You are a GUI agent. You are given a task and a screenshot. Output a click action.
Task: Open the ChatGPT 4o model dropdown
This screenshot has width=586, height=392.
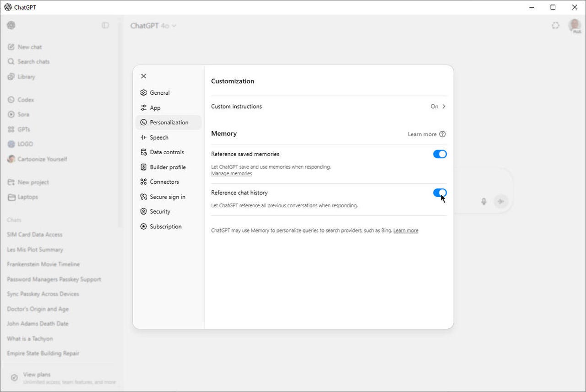(153, 26)
